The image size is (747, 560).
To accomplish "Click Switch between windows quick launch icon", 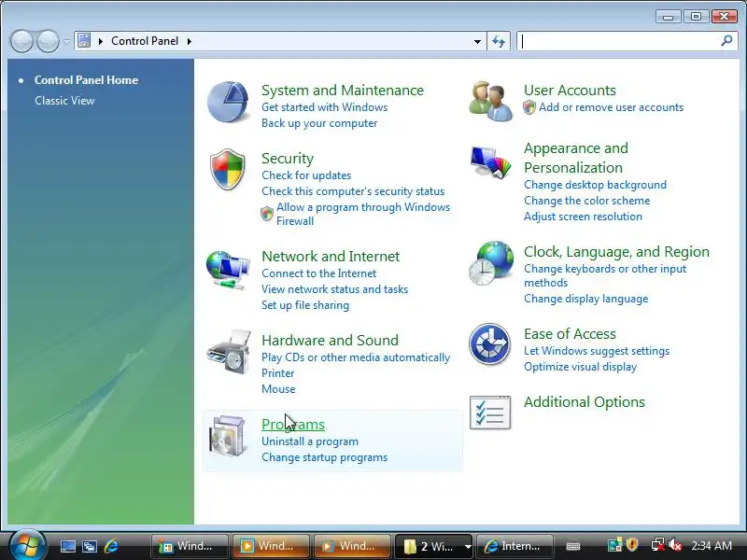I will (89, 546).
